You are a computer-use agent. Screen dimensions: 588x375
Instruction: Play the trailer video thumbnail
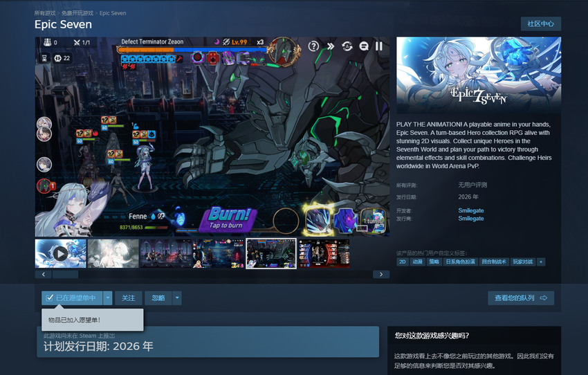point(61,254)
